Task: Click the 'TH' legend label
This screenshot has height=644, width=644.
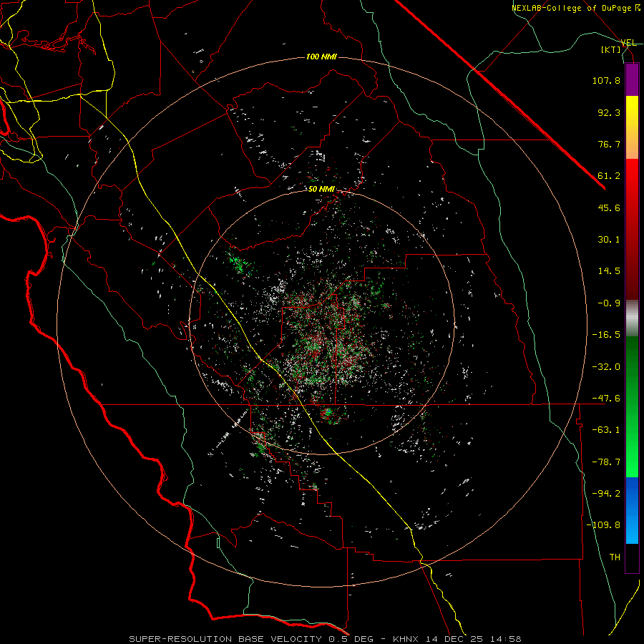Action: click(615, 557)
